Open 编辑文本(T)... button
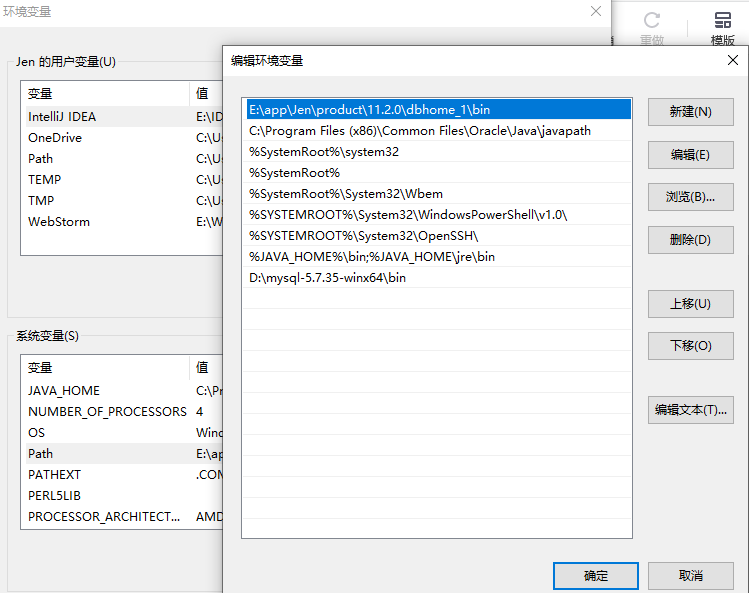Screen dimensions: 749x593 tap(690, 410)
